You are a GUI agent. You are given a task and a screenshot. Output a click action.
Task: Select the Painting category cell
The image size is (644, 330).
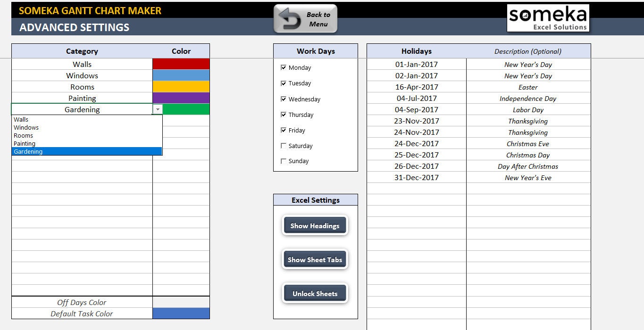[82, 98]
